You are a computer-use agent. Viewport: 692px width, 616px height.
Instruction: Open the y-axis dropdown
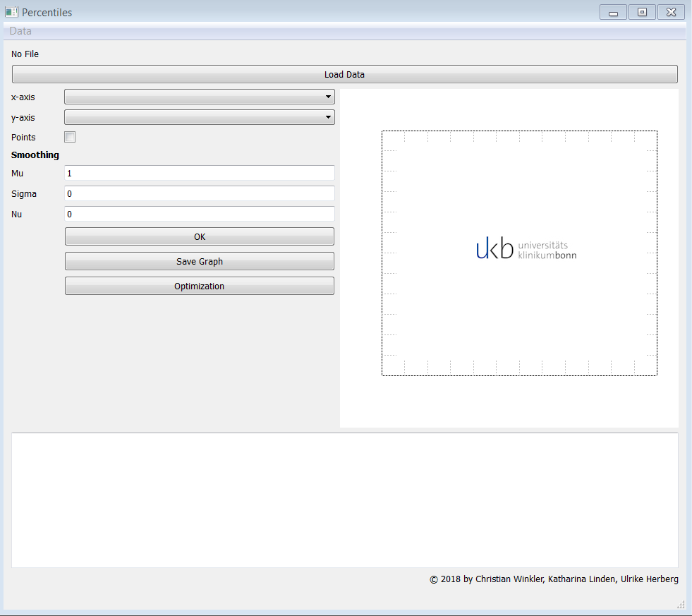click(x=200, y=117)
